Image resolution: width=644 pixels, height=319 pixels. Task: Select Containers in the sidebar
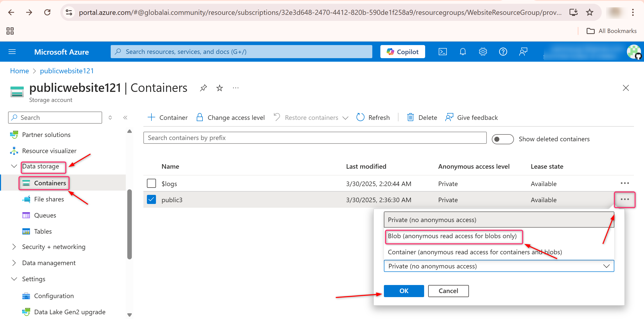pos(50,183)
